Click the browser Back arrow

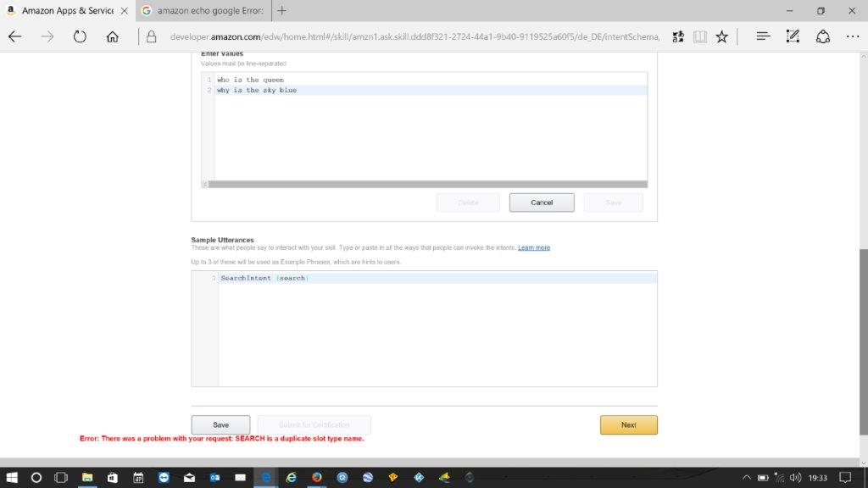point(15,36)
